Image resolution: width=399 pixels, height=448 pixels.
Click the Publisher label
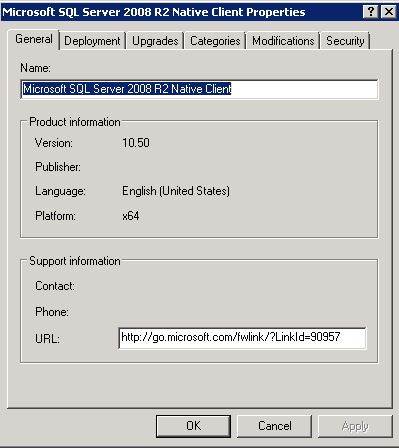(58, 167)
